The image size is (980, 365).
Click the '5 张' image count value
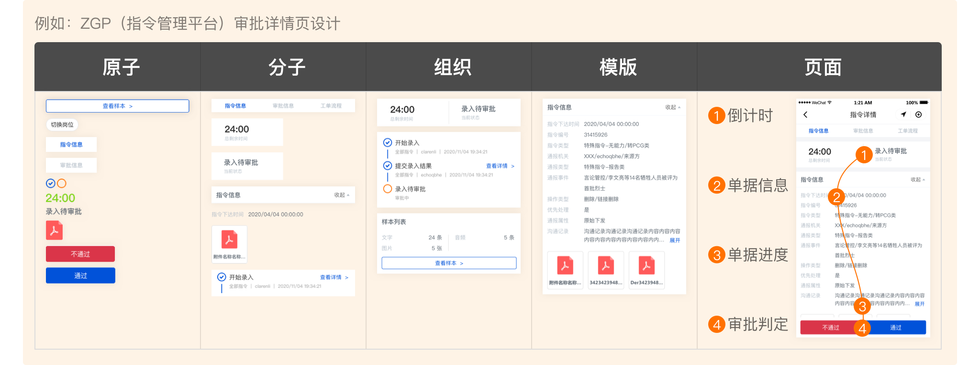(436, 248)
